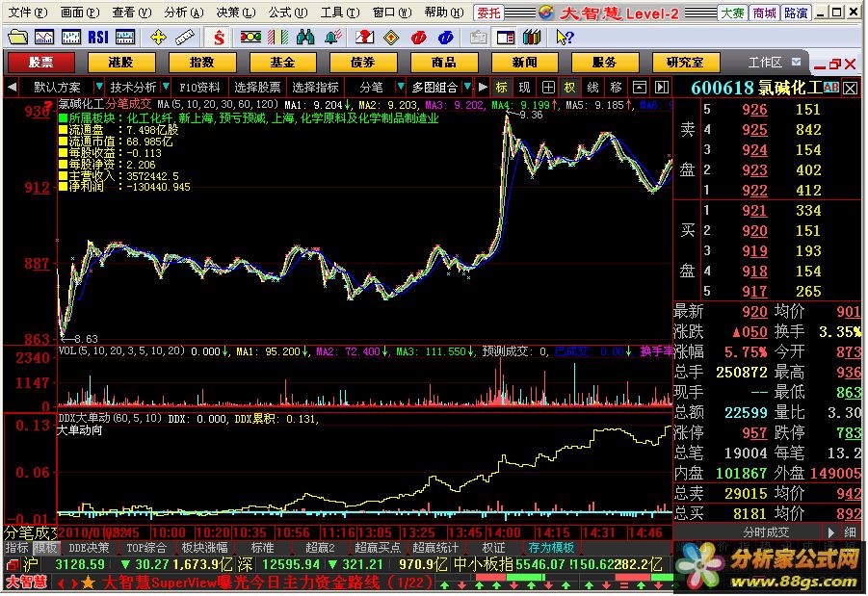
Task: Select the RSI indicator icon
Action: click(x=98, y=38)
